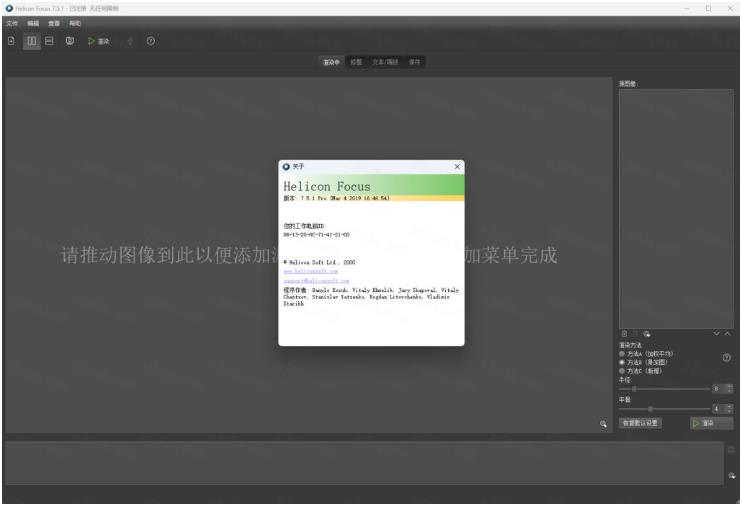Click the Helicon Focus logo in title bar

click(x=9, y=8)
